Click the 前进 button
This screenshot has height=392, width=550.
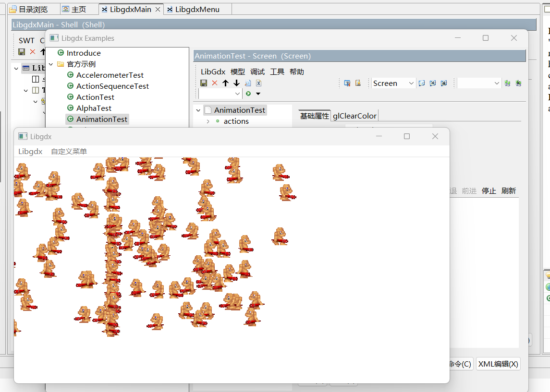click(x=469, y=191)
